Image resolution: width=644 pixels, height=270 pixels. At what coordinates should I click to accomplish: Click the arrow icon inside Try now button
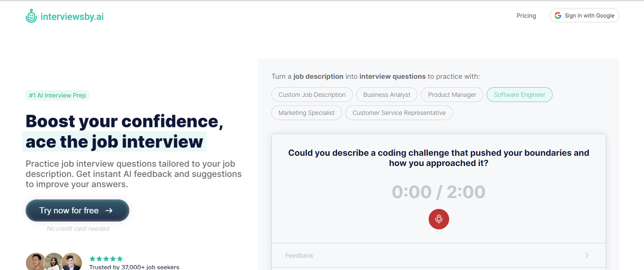click(109, 210)
